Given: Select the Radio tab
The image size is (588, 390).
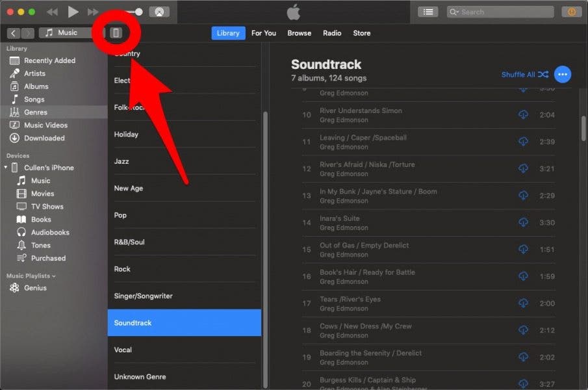Looking at the screenshot, I should [x=332, y=33].
